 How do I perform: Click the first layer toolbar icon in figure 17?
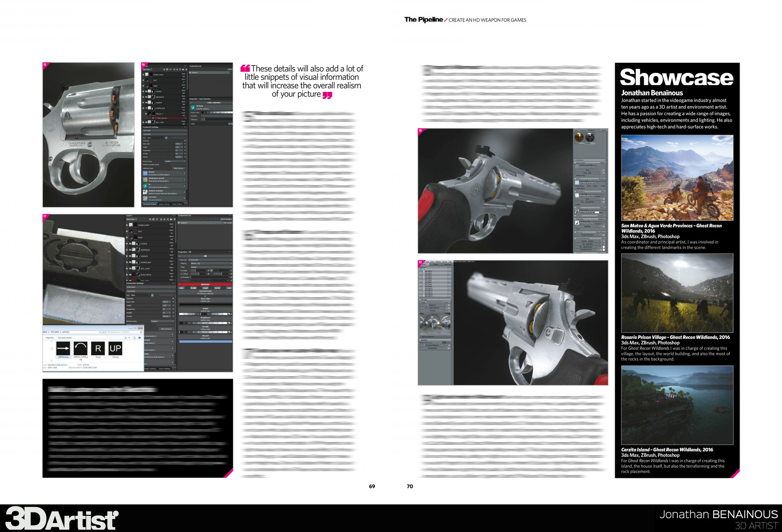150,219
